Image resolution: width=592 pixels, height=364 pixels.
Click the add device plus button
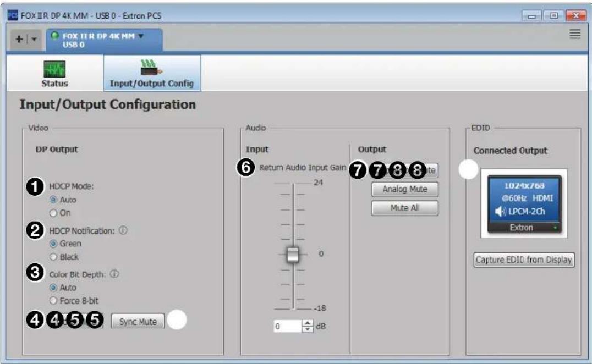tap(19, 39)
